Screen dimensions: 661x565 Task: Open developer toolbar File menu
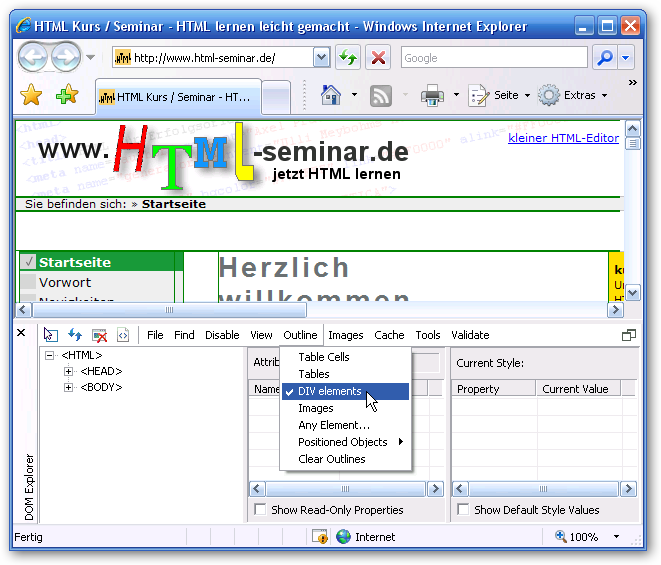(155, 335)
